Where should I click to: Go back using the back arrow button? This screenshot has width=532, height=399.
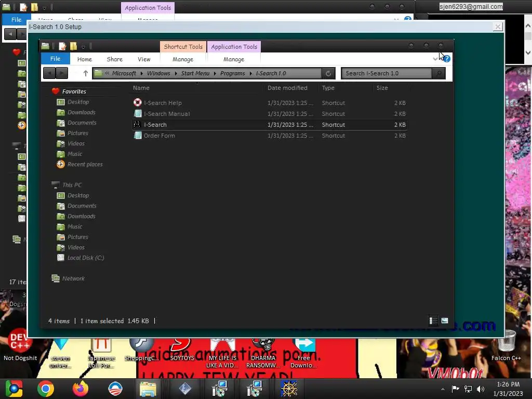coord(49,73)
